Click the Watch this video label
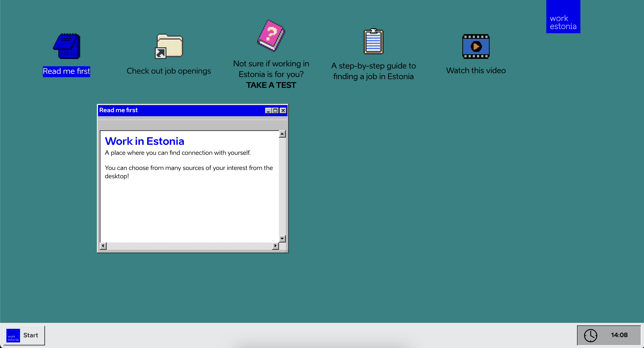 coord(476,71)
